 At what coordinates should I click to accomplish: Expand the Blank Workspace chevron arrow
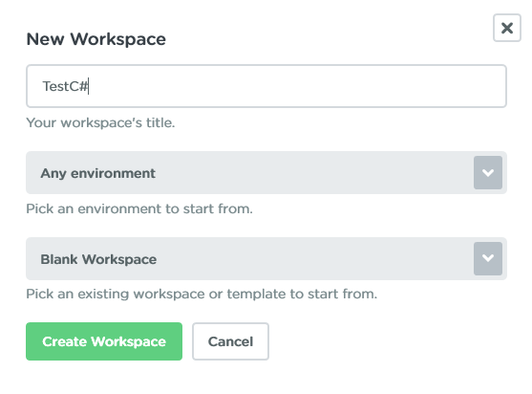[488, 258]
